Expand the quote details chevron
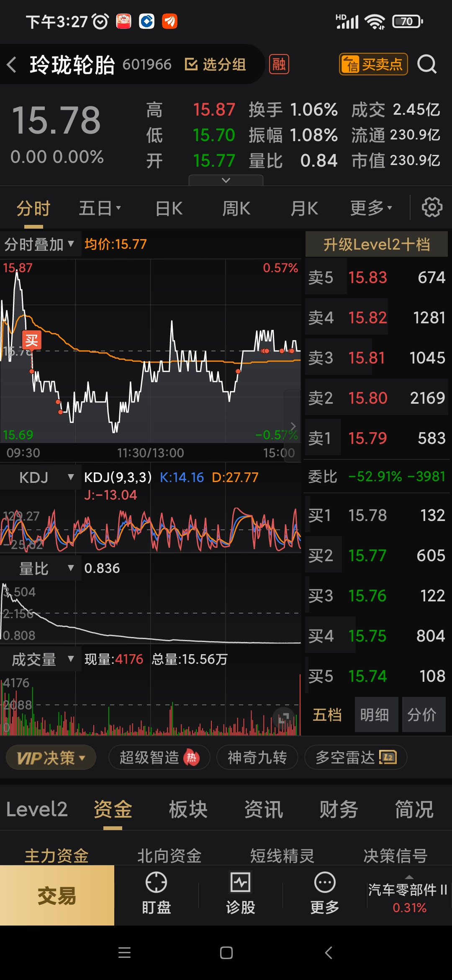Screen dimensions: 452x980 [x=226, y=180]
